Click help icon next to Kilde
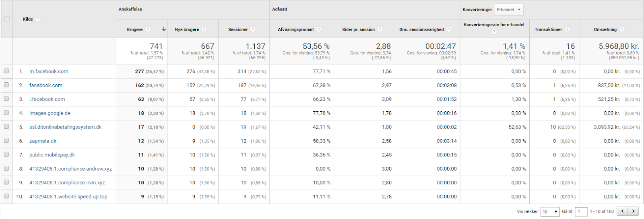This screenshot has width=644, height=219. [x=38, y=19]
